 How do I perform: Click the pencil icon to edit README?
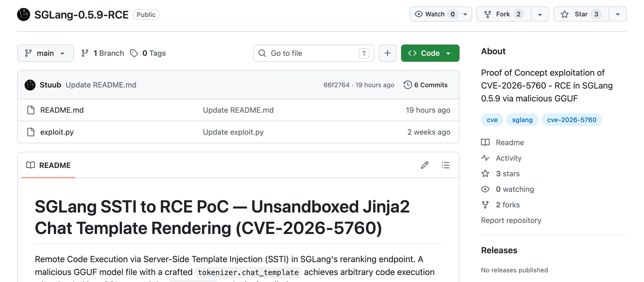click(x=424, y=165)
